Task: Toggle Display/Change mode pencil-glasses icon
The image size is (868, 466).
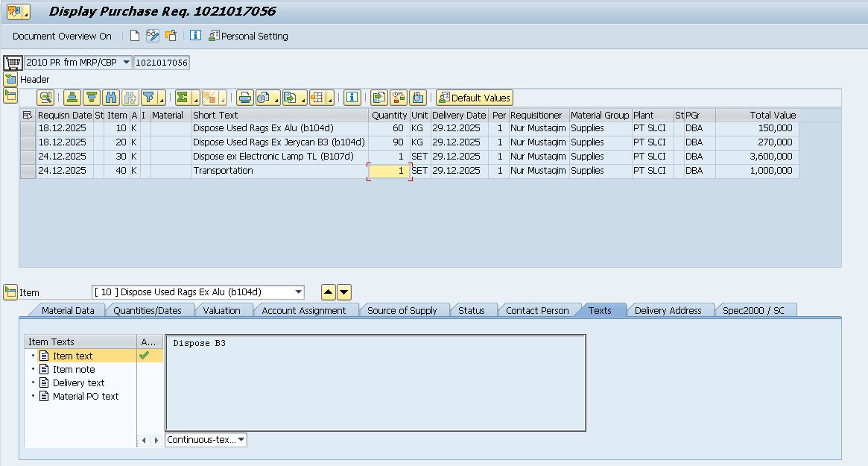Action: pos(153,36)
